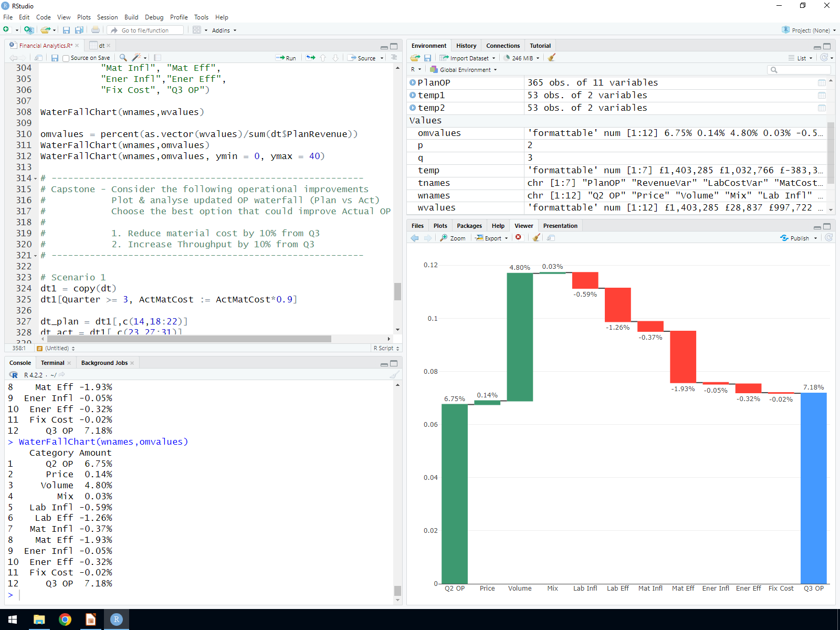
Task: Clear the environment with the broom icon
Action: (x=551, y=58)
